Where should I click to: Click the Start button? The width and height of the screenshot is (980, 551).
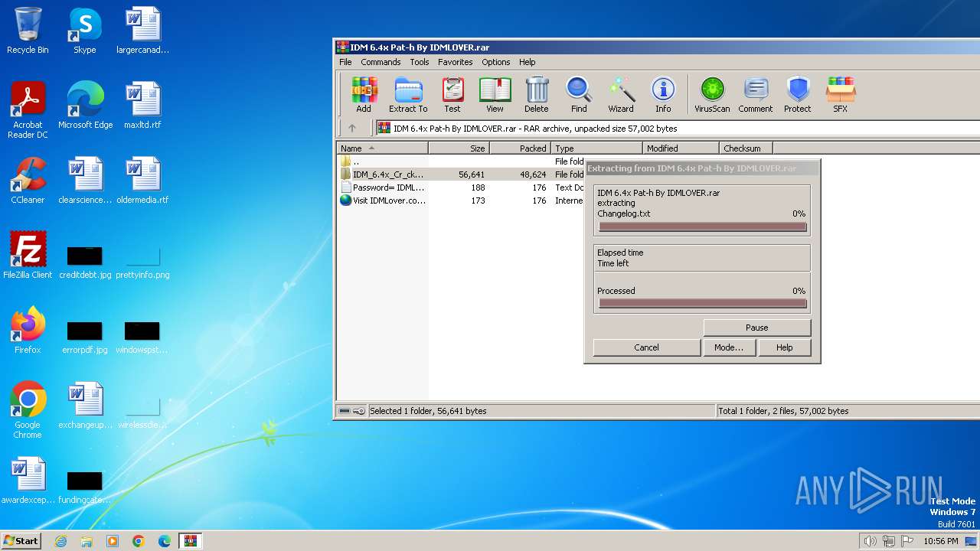(x=21, y=541)
